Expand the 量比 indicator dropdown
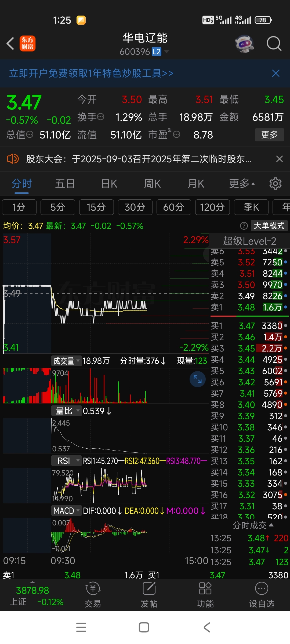Viewport: 290px width, 644px height. [x=66, y=411]
